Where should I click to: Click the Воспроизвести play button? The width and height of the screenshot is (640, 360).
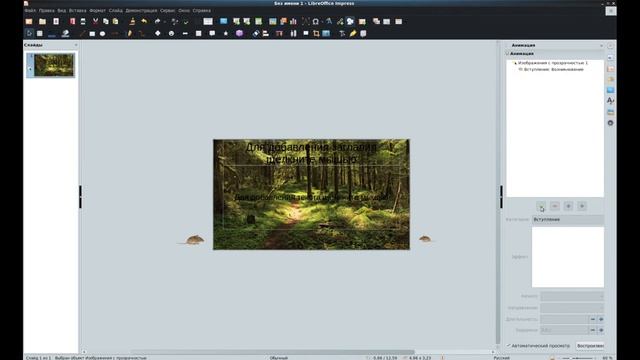[x=590, y=346]
